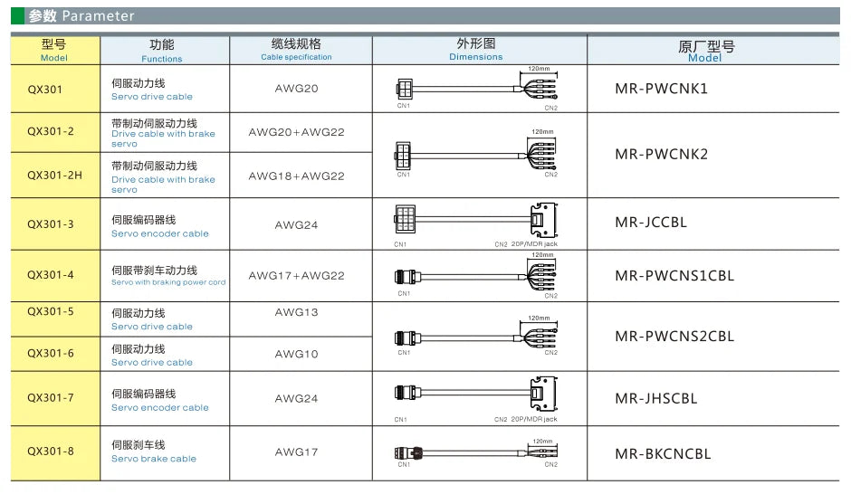Image resolution: width=851 pixels, height=504 pixels.
Task: Open the QX301-7 encoder cable drawing
Action: point(476,399)
